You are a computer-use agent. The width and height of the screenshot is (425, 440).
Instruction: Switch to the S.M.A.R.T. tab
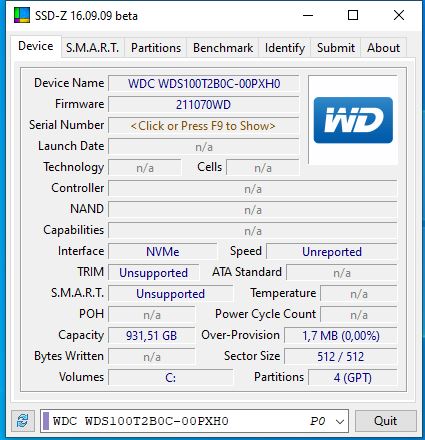tap(92, 48)
